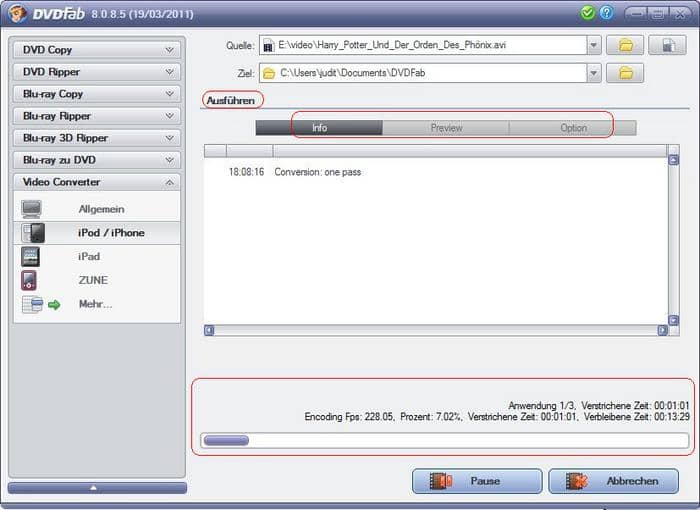Click log scrollbar down arrow
Screen dimensions: 700x510
pos(673,320)
